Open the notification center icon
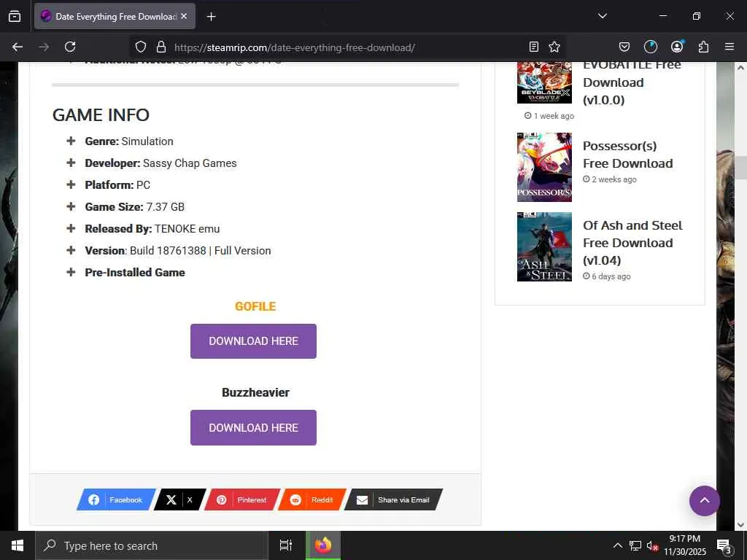This screenshot has width=747, height=560. coord(724,546)
